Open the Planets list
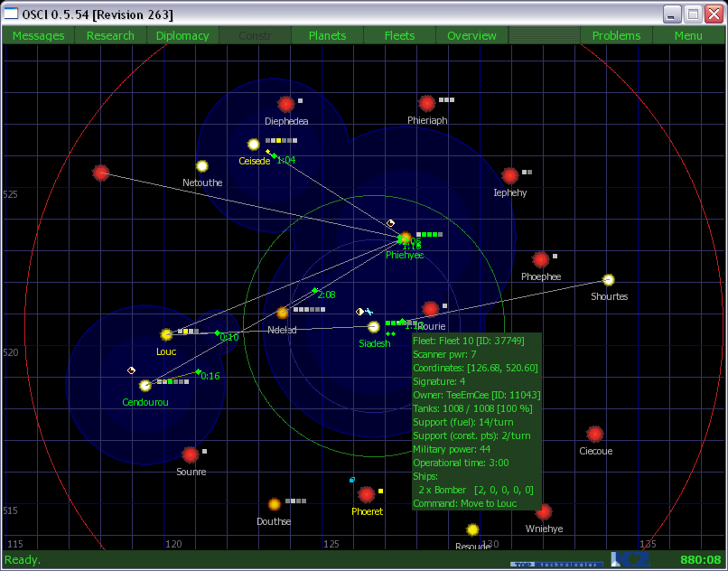The image size is (728, 571). (x=327, y=35)
